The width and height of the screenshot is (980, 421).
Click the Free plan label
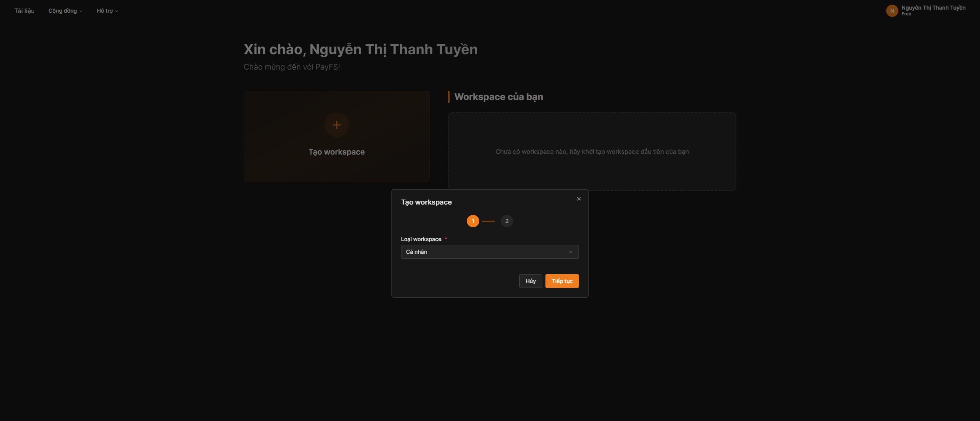click(x=906, y=14)
